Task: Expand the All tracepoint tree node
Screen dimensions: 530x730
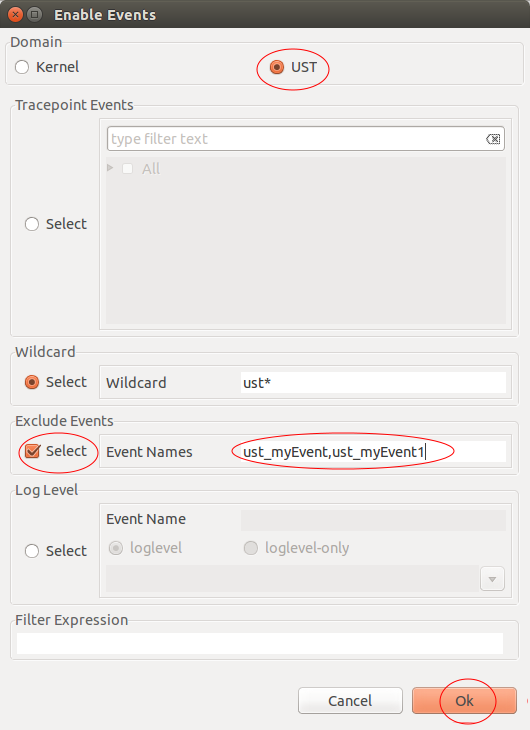Action: 110,168
